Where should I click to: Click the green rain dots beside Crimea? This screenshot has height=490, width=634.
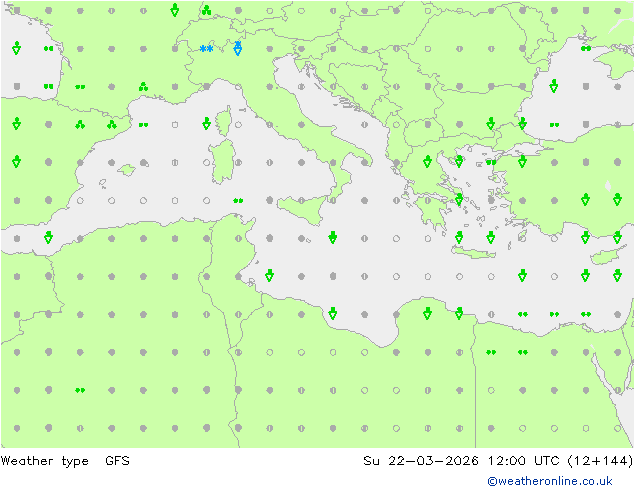click(586, 49)
